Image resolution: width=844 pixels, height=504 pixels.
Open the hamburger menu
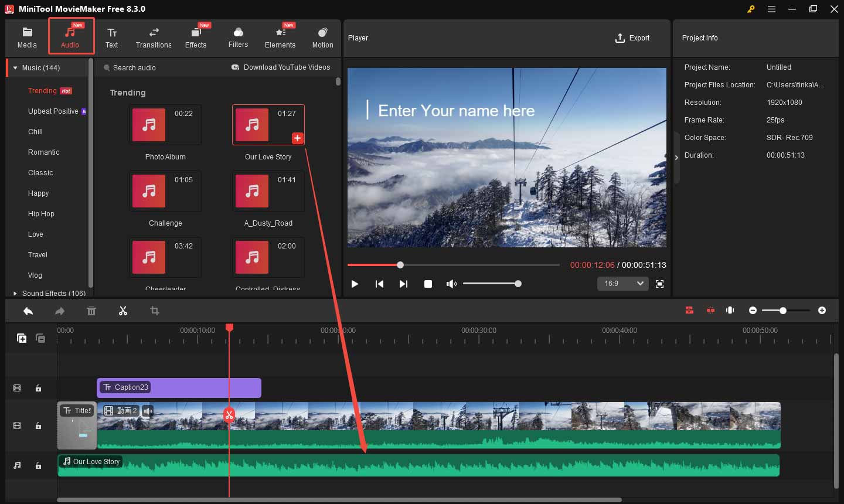772,9
